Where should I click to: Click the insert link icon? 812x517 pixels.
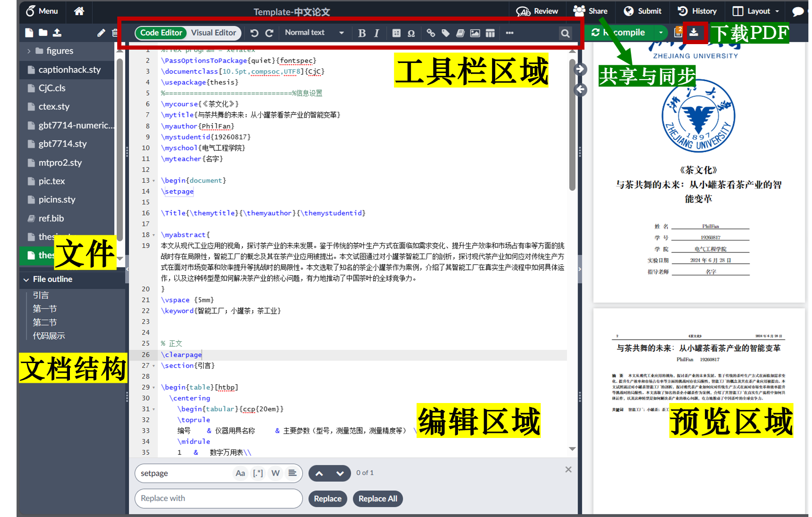(x=430, y=33)
